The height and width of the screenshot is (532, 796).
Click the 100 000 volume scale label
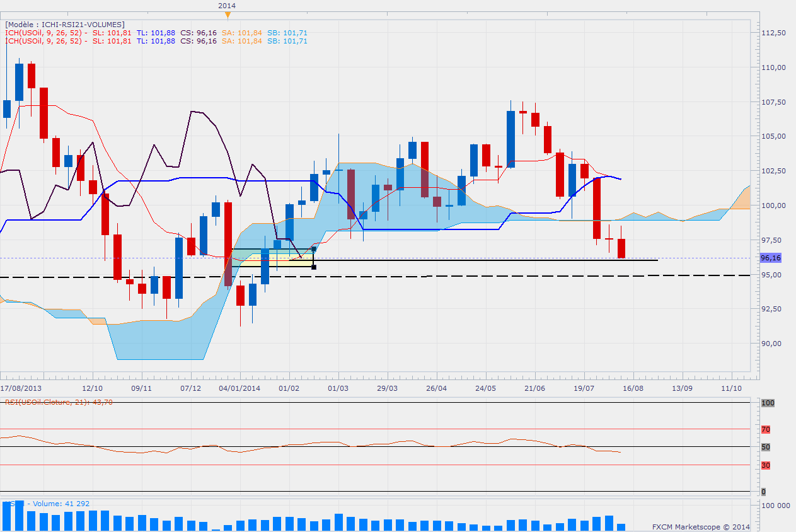[776, 506]
